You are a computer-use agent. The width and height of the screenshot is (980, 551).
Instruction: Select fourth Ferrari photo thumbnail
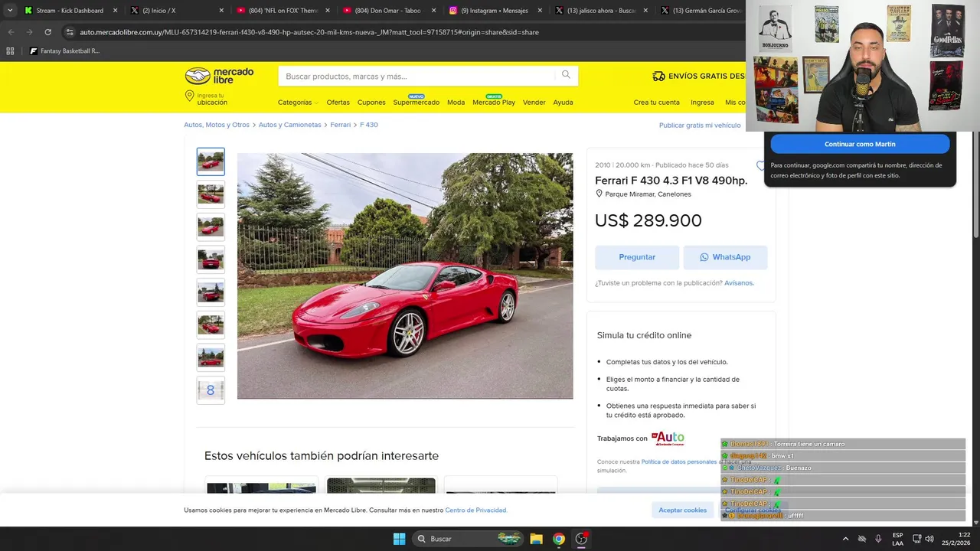click(211, 259)
